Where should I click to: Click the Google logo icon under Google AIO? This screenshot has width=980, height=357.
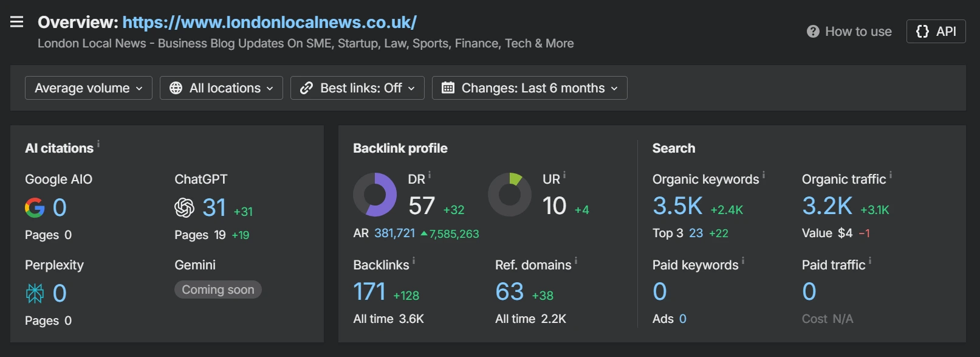[x=35, y=207]
